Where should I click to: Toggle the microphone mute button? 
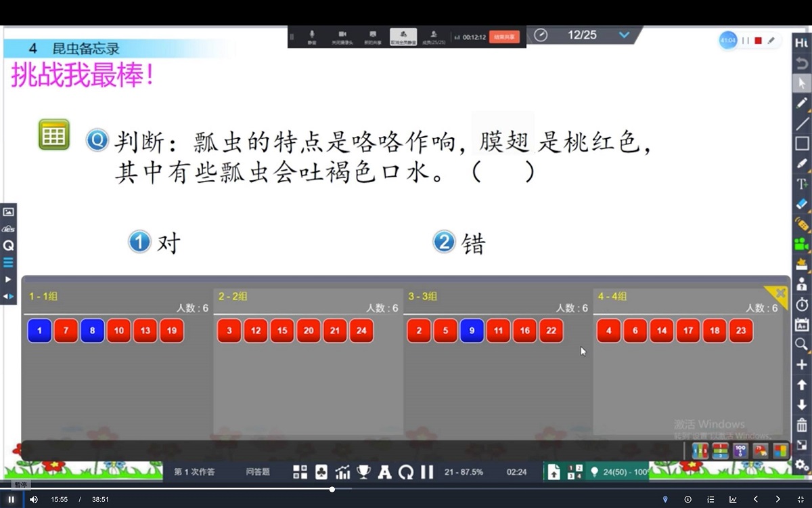click(x=312, y=37)
